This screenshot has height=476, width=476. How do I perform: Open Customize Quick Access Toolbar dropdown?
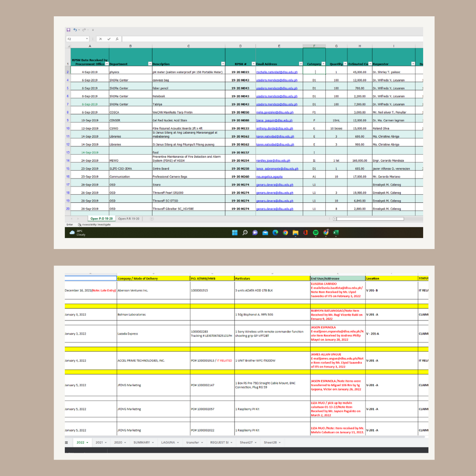(x=93, y=30)
